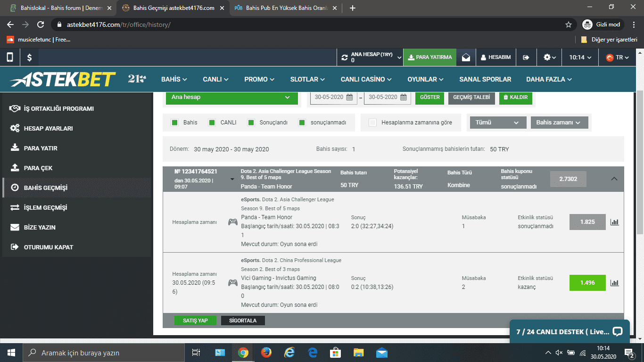Open the OYUNLAR menu

(425, 79)
